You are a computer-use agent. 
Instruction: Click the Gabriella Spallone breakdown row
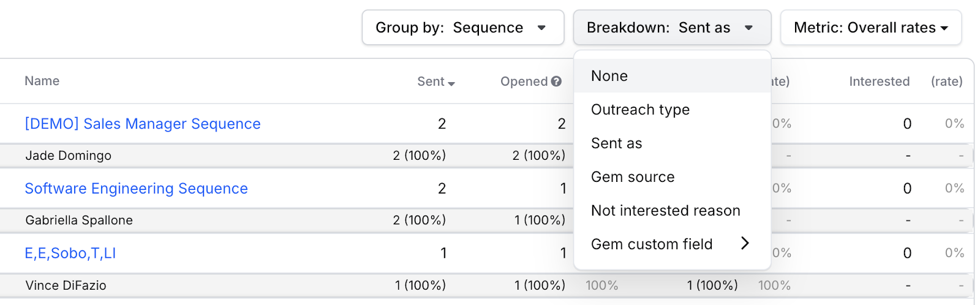click(x=487, y=220)
